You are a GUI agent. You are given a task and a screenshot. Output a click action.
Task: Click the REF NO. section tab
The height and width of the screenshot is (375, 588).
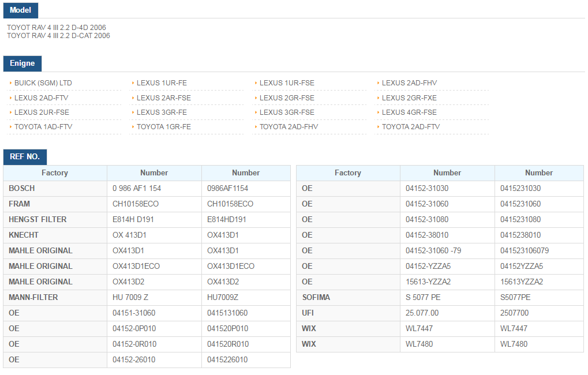(25, 157)
